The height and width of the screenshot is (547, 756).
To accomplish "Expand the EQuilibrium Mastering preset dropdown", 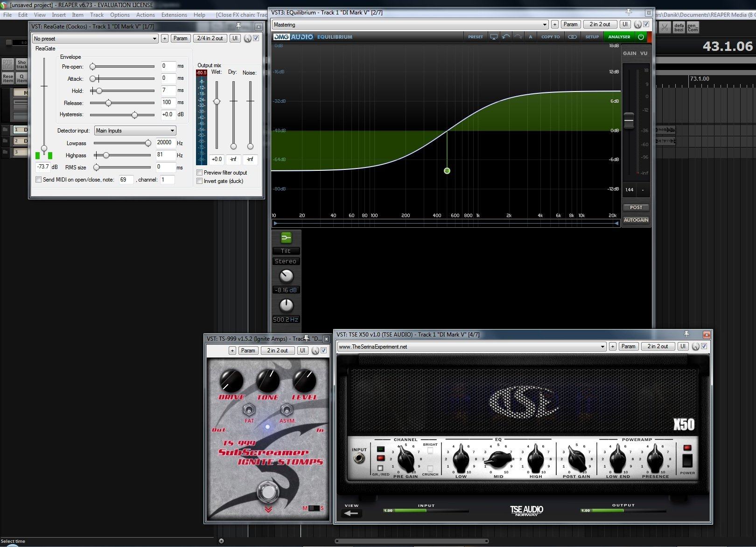I will coord(410,25).
